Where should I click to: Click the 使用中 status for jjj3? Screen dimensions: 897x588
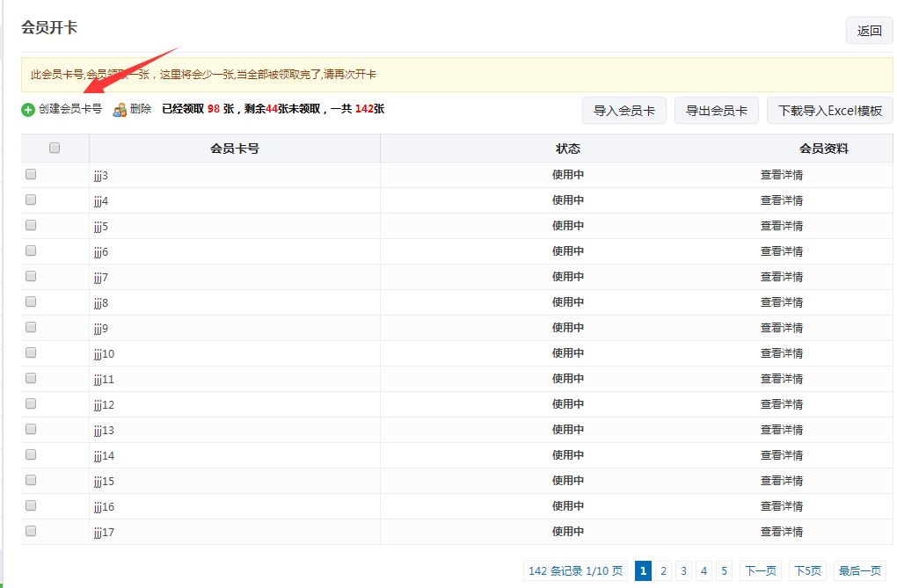click(x=568, y=174)
